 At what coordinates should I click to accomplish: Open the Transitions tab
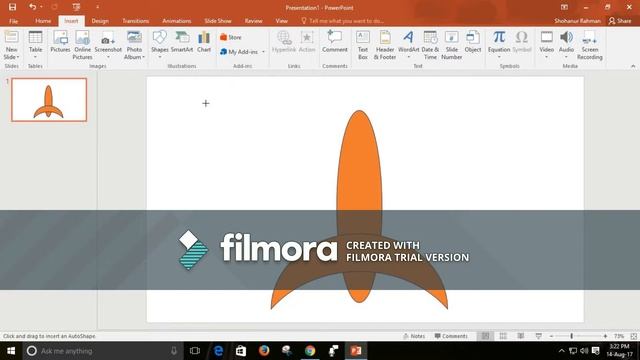[136, 21]
